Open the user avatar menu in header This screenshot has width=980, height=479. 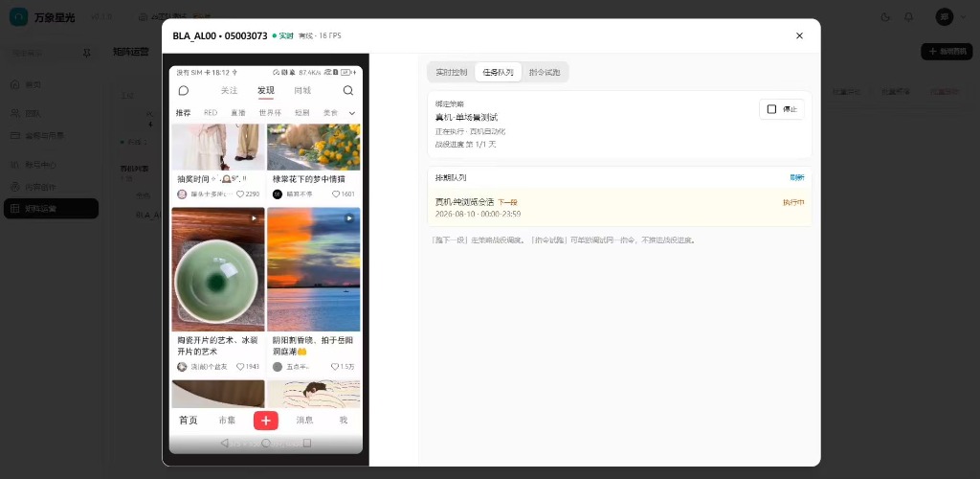pyautogui.click(x=945, y=17)
